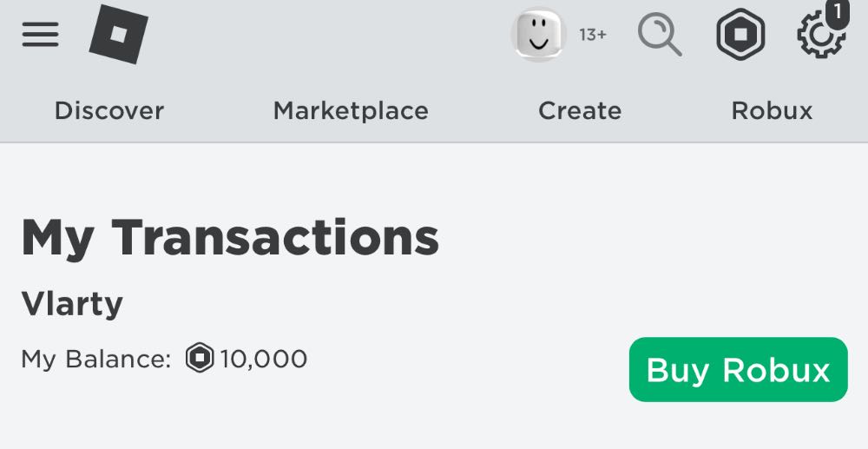Viewport: 868px width, 449px height.
Task: Click the 10,000 balance amount
Action: pos(264,358)
